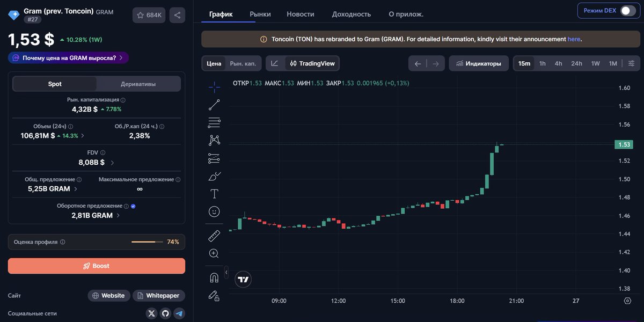Open the GitHub repository link

click(165, 313)
